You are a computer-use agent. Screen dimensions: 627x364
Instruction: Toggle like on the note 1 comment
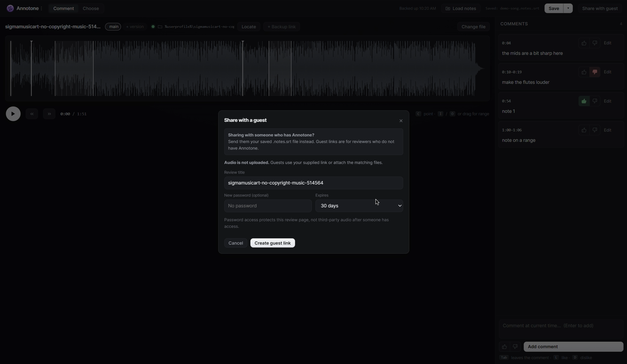point(584,101)
